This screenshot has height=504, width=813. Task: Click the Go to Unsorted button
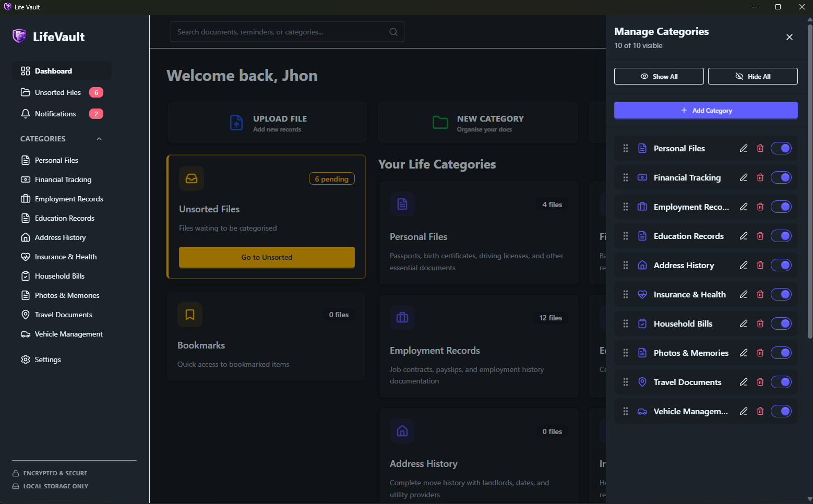(x=267, y=257)
